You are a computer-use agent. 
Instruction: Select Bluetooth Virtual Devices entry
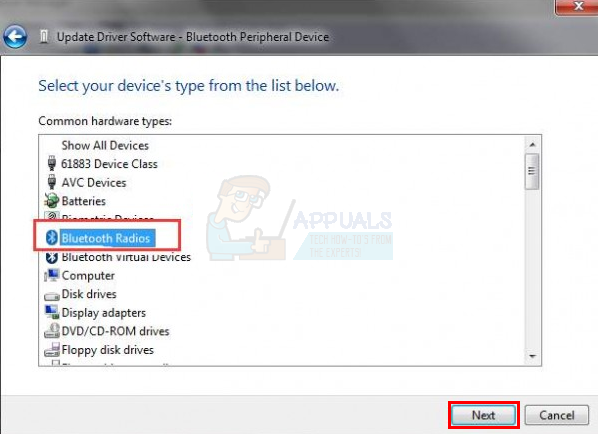click(x=126, y=257)
